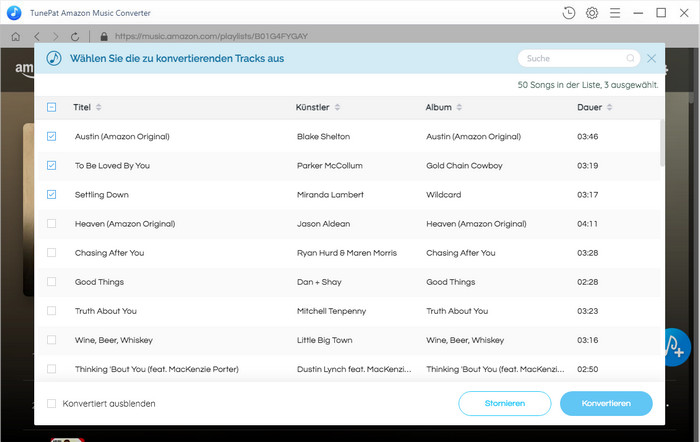Click Mitchell Tenpenny artist cell
This screenshot has width=700, height=442.
[x=332, y=311]
